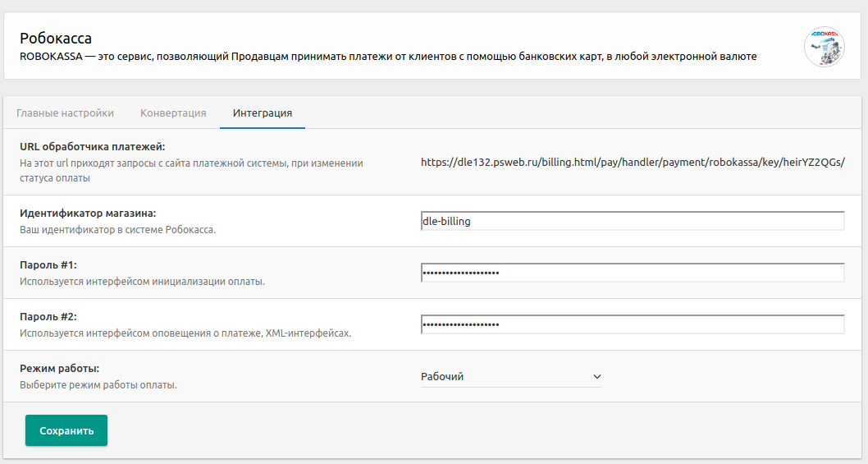Switch to the Конвертация tab
The height and width of the screenshot is (464, 868).
click(x=173, y=113)
